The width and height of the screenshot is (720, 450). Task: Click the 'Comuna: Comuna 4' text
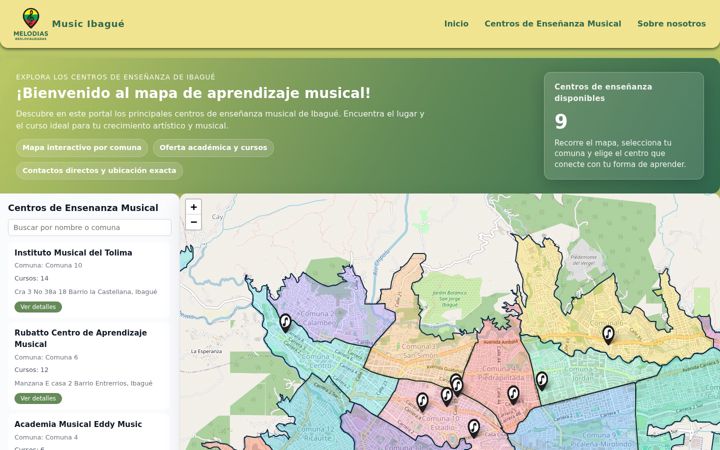(x=46, y=437)
